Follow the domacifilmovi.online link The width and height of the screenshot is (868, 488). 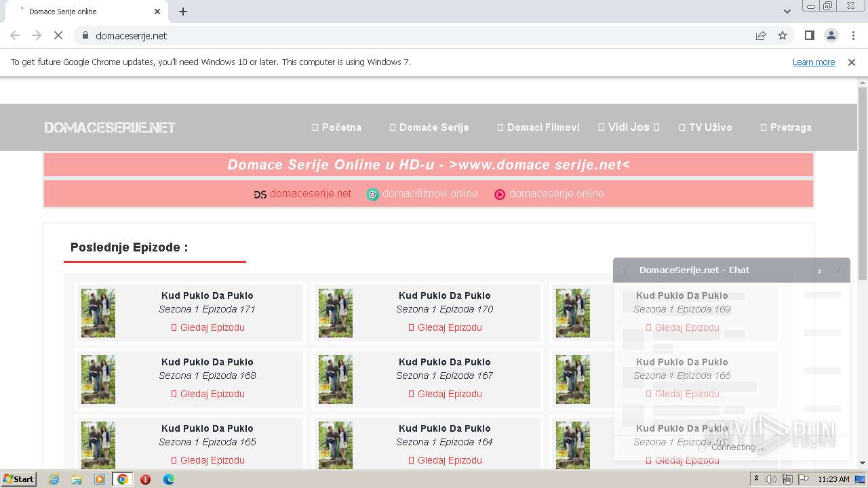(x=430, y=194)
